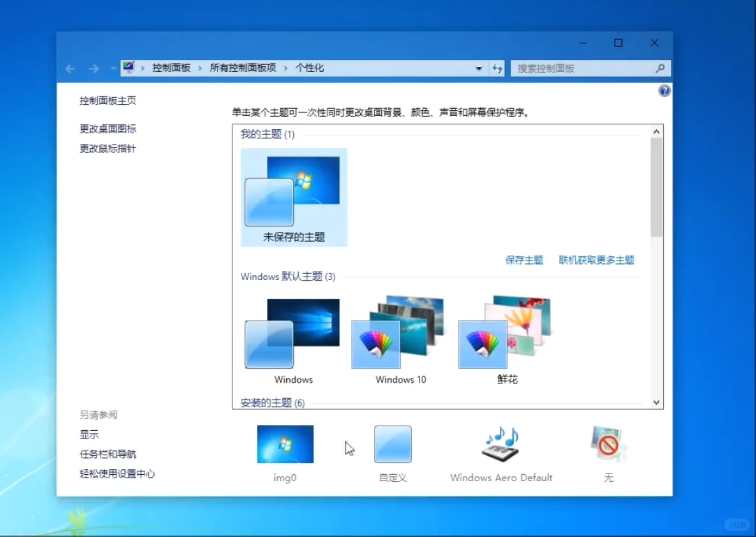Expand recent pages with the forward dropdown chevron
The height and width of the screenshot is (537, 756).
point(112,68)
